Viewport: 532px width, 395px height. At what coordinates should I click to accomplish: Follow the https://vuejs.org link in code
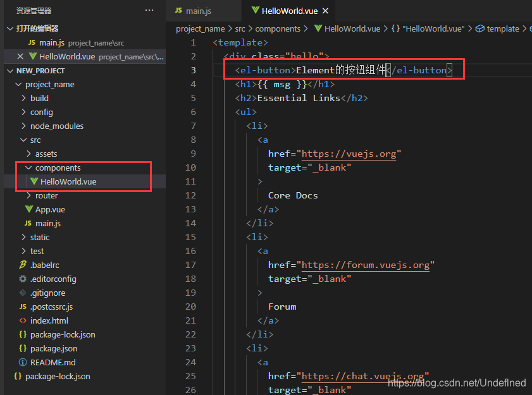349,154
